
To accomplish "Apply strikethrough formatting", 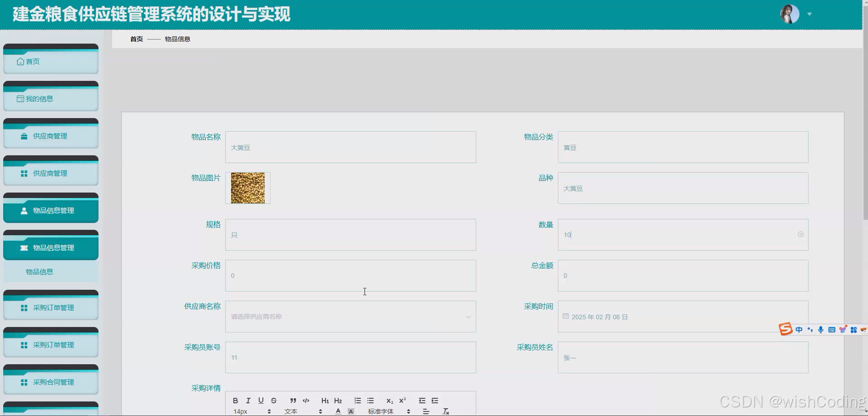I will 274,400.
